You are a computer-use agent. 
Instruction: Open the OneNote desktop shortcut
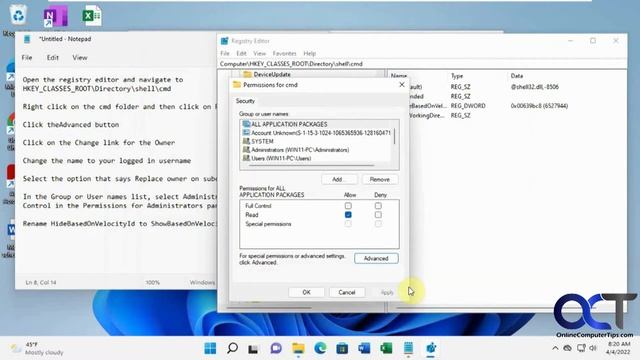[x=55, y=16]
